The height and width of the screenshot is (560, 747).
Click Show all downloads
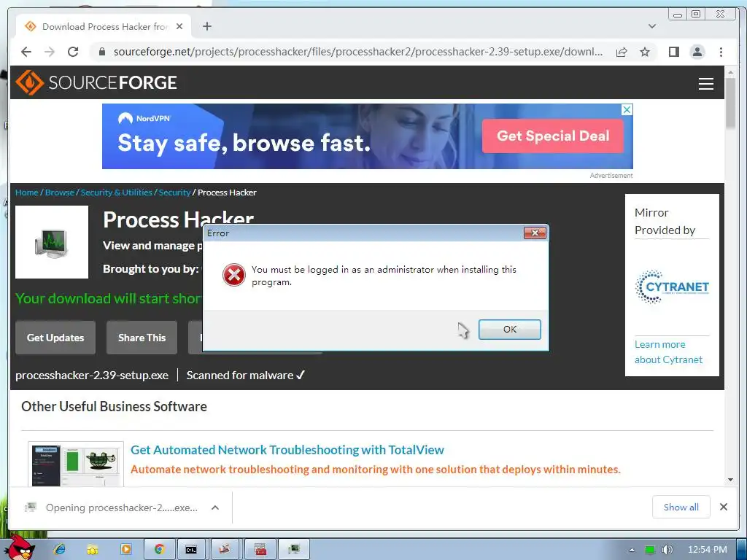681,507
